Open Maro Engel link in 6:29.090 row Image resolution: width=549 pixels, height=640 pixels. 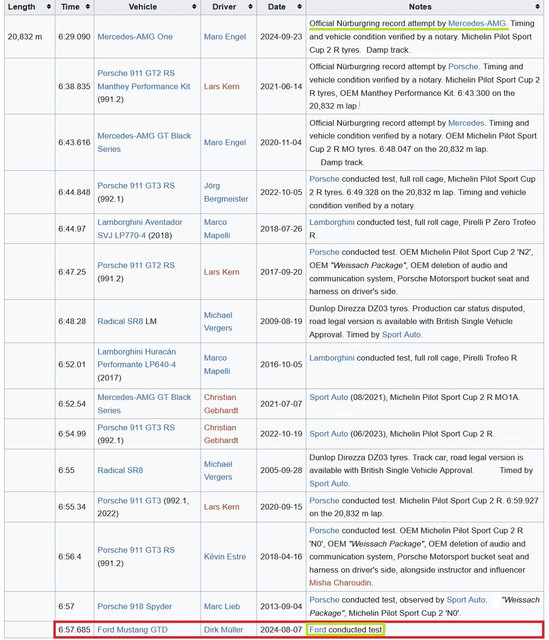pyautogui.click(x=225, y=37)
